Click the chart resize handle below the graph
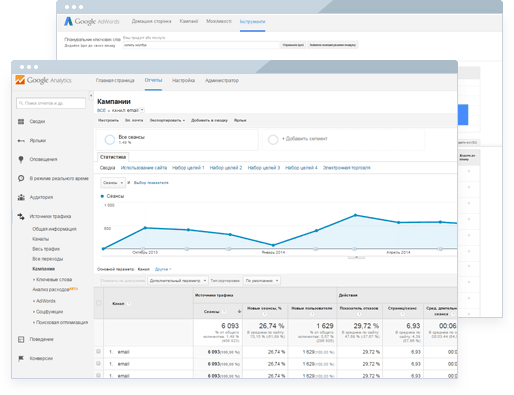 [x=356, y=257]
